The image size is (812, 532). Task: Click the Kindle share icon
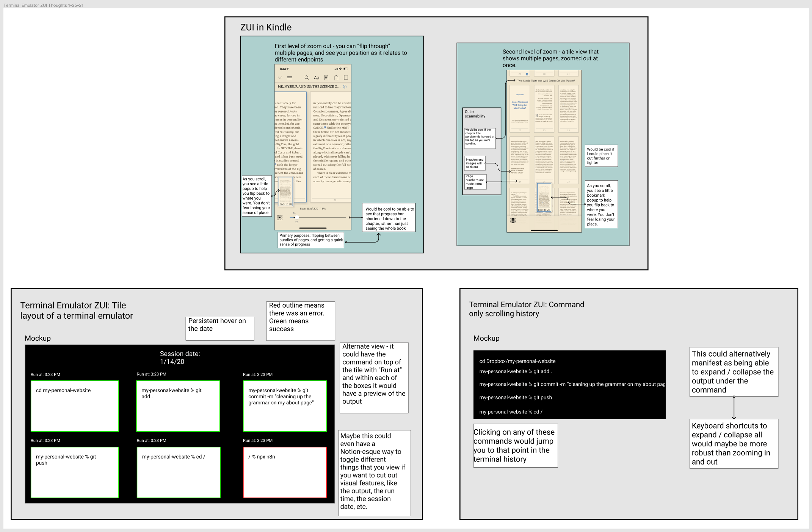336,78
